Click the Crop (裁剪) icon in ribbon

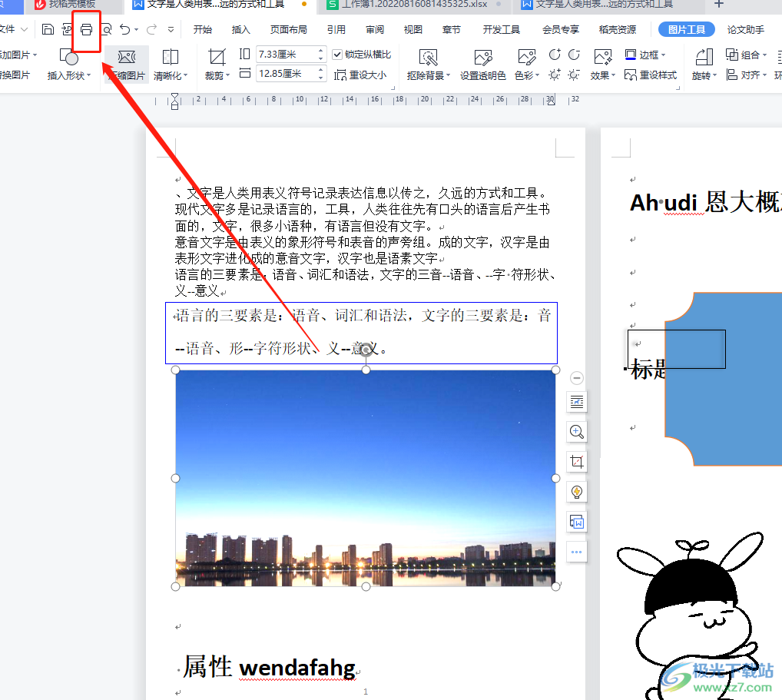click(x=217, y=58)
